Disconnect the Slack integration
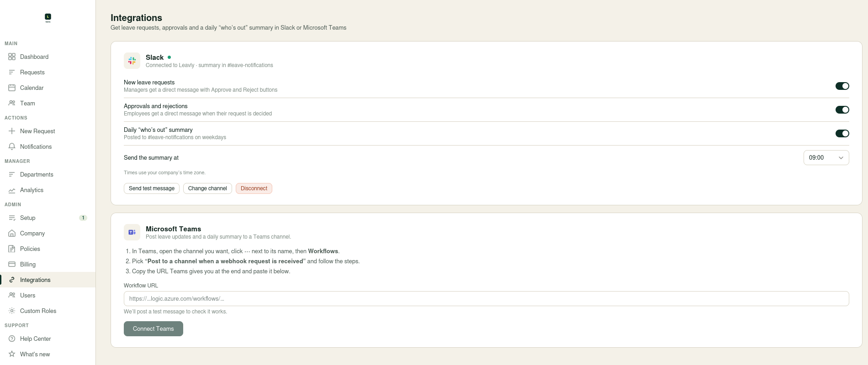Image resolution: width=868 pixels, height=365 pixels. pos(254,188)
